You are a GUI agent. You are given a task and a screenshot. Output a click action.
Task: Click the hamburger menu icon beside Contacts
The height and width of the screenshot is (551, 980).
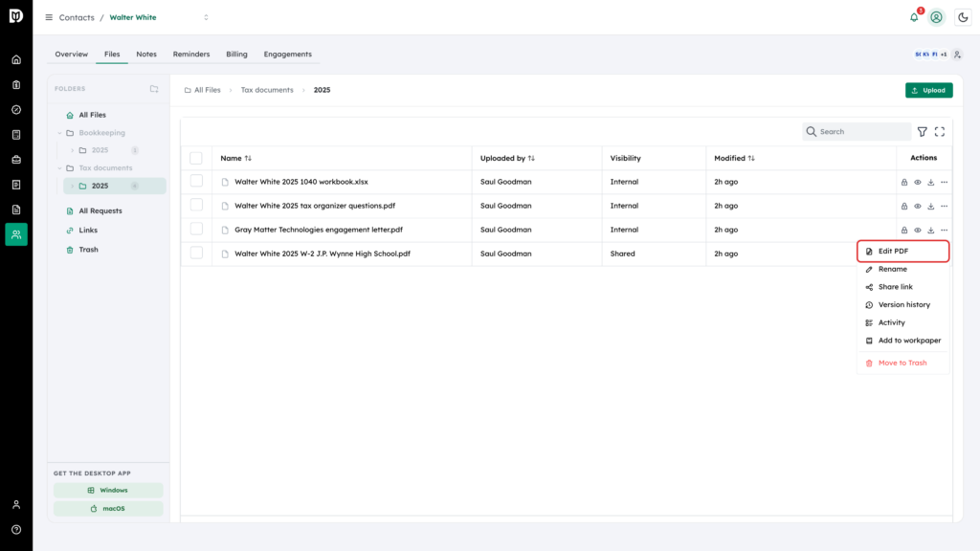tap(49, 17)
